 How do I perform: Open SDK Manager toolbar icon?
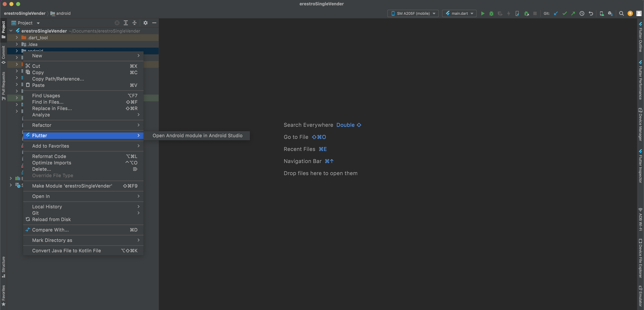pos(610,13)
